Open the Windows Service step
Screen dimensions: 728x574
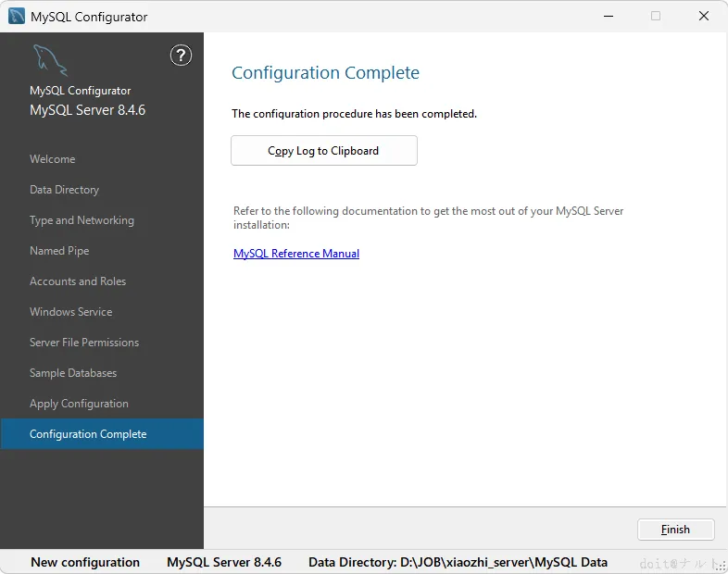(x=70, y=312)
